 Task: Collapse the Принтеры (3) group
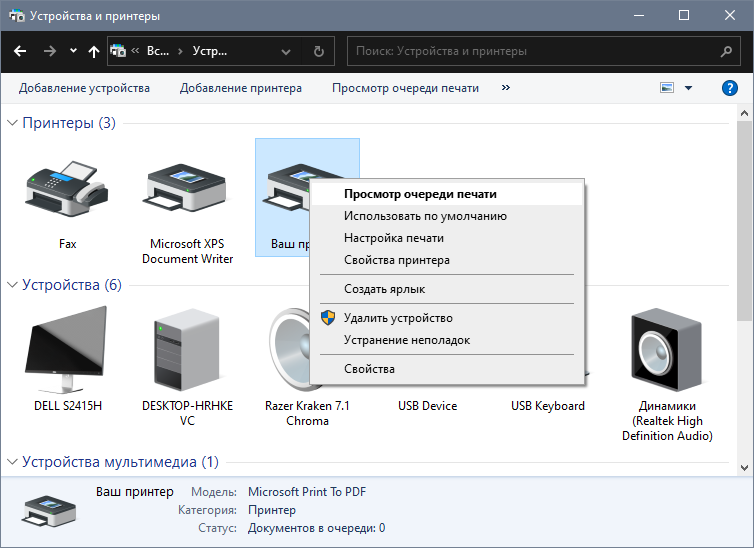(x=13, y=123)
